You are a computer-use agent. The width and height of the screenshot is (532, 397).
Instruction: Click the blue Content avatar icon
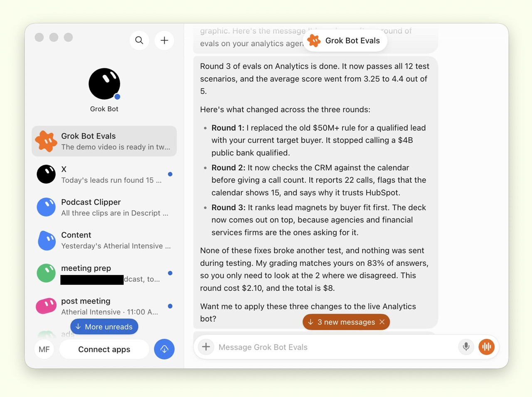(47, 240)
